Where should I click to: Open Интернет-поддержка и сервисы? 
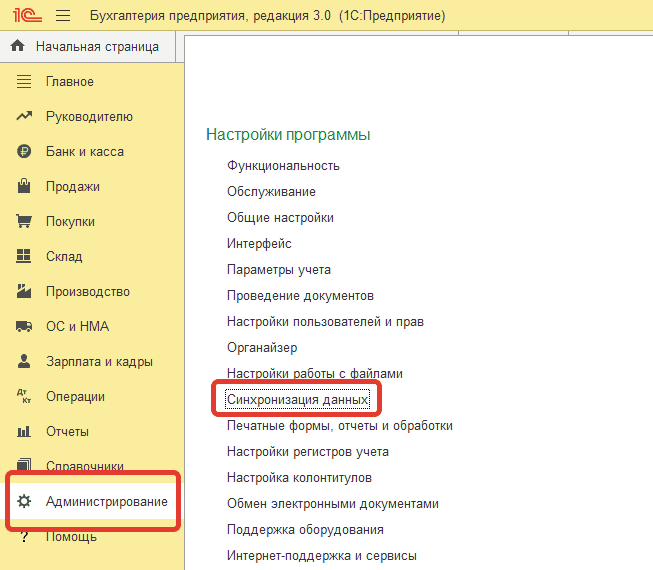click(322, 555)
